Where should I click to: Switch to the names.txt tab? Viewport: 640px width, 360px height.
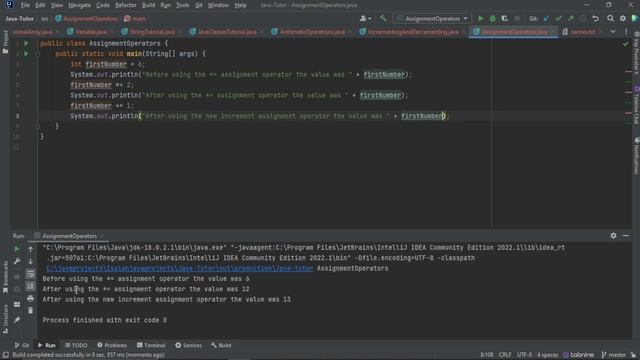(583, 32)
